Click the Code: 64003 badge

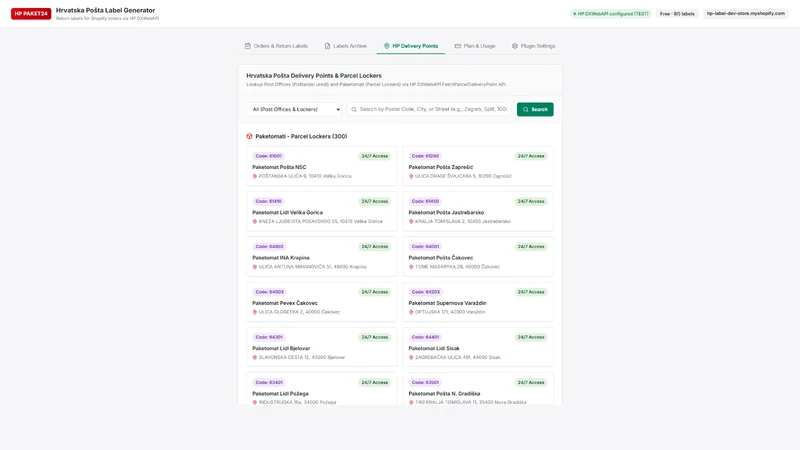click(269, 292)
